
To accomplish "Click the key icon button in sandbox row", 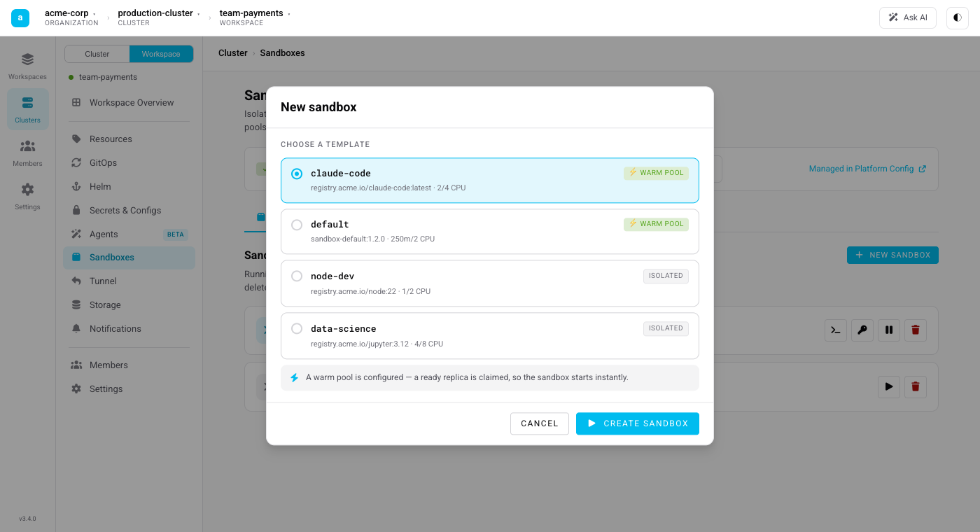I will (862, 330).
